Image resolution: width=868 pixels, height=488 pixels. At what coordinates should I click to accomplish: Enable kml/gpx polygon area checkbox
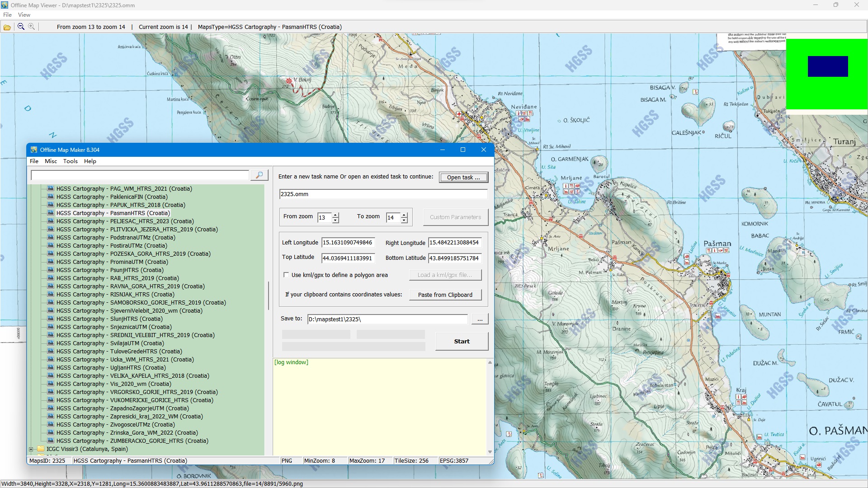(286, 275)
